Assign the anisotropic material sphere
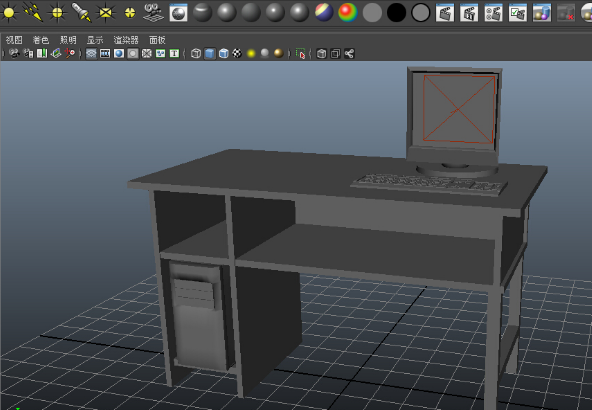 point(202,12)
